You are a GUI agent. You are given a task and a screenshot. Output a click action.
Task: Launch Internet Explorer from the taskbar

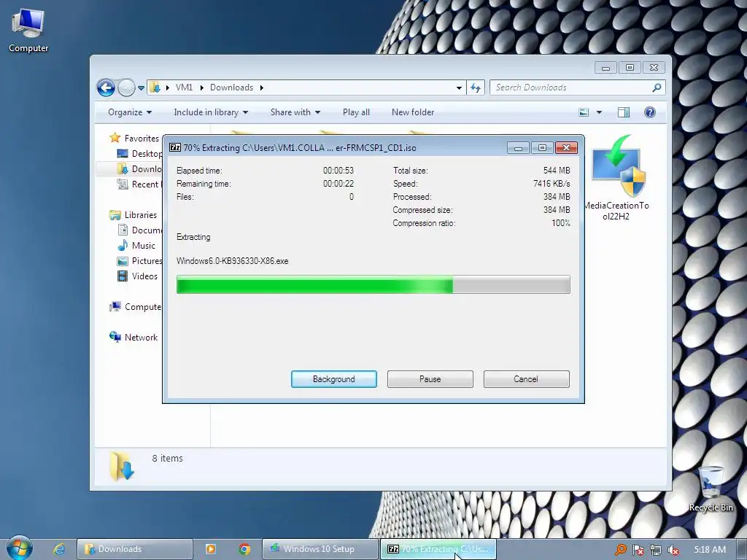pyautogui.click(x=58, y=549)
